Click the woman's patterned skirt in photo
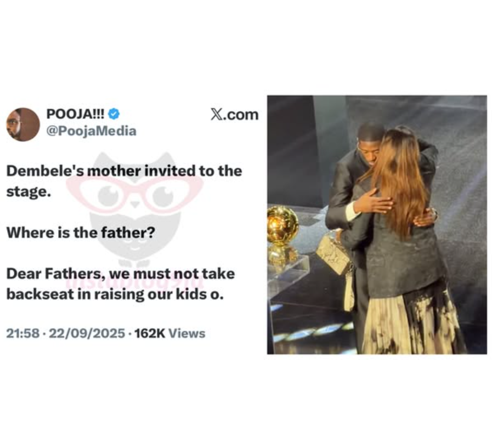Screen dimensions: 492x448 pyautogui.click(x=414, y=323)
